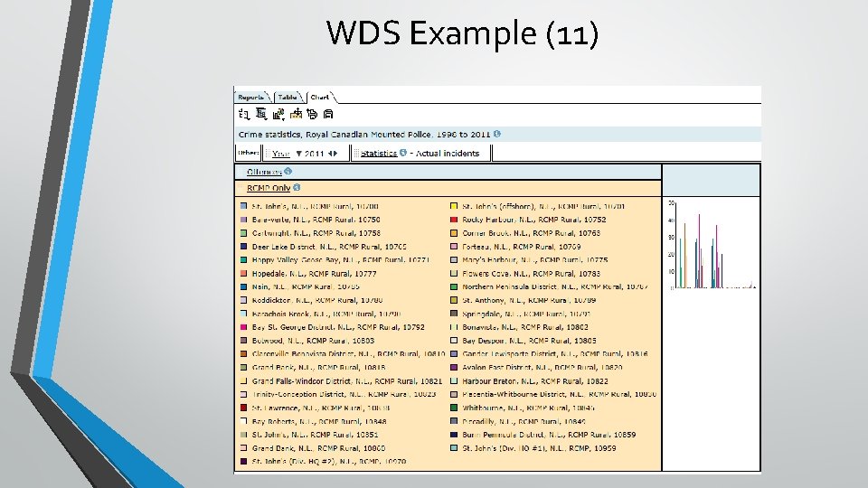The height and width of the screenshot is (488, 868).
Task: Switch to the Table tab
Action: click(288, 98)
